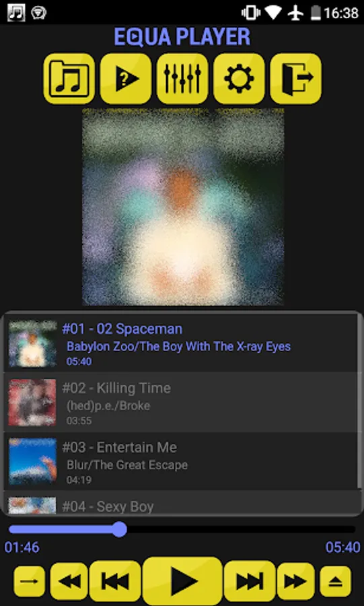Tap the play-with-question-mark icon
Screen dimensions: 364x606
(125, 79)
